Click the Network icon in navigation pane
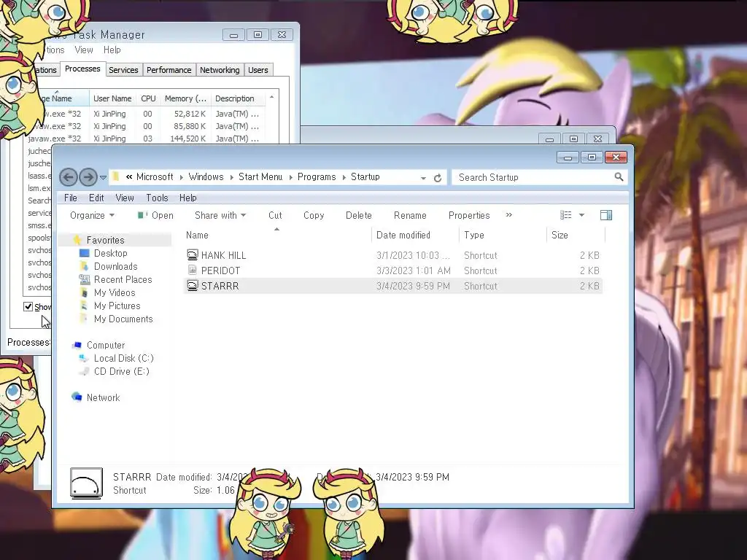The height and width of the screenshot is (560, 747). click(77, 397)
